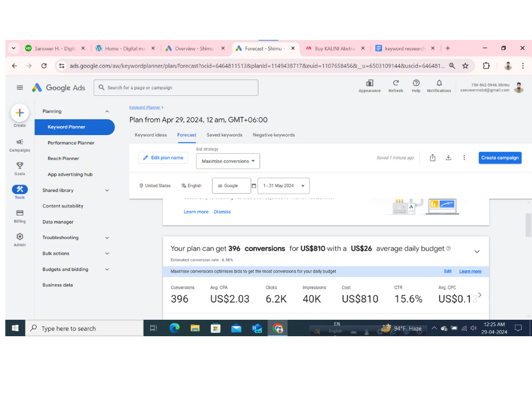Image resolution: width=532 pixels, height=399 pixels.
Task: Click the Keyword Planner breadcrumb link
Action: pos(145,107)
